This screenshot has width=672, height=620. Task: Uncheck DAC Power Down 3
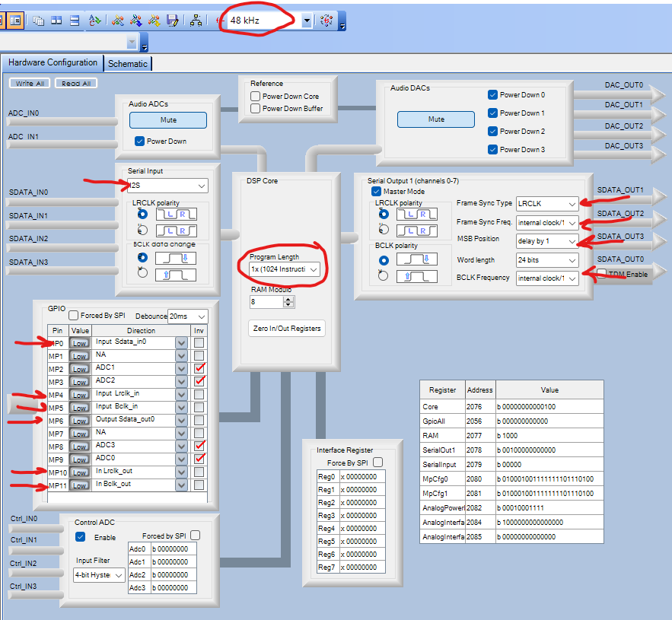pos(493,149)
